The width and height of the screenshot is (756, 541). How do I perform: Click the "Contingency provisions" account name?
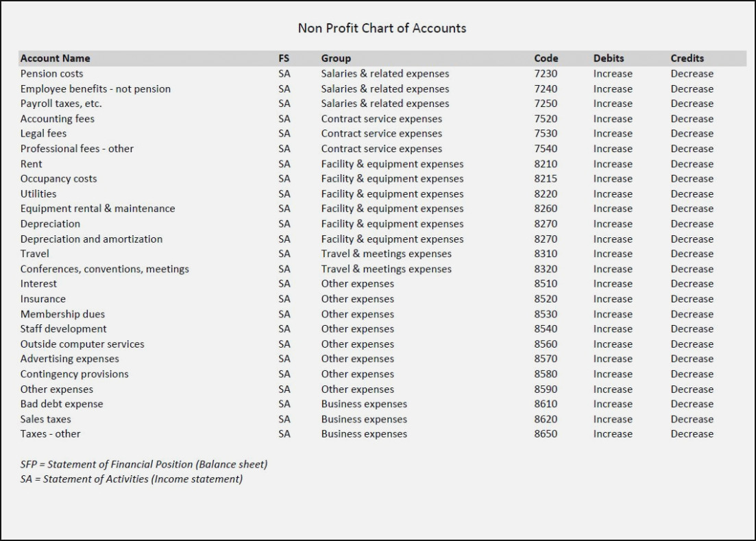74,374
